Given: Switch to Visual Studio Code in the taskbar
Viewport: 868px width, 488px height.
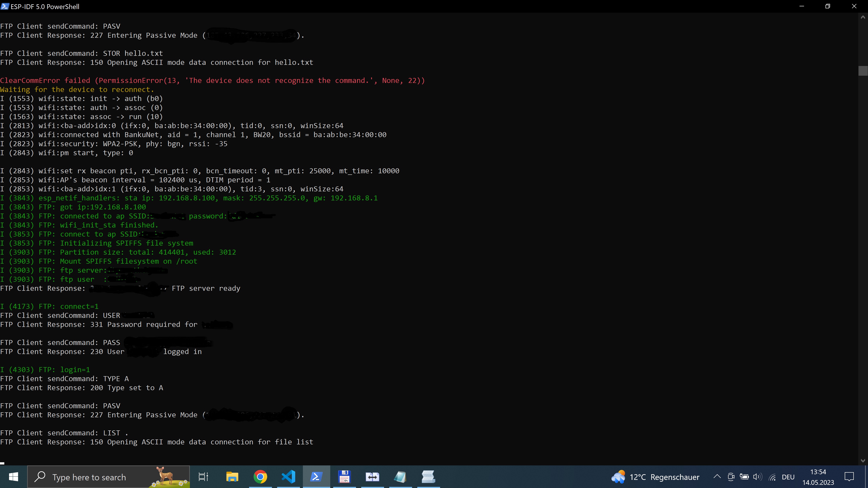Looking at the screenshot, I should pos(288,477).
